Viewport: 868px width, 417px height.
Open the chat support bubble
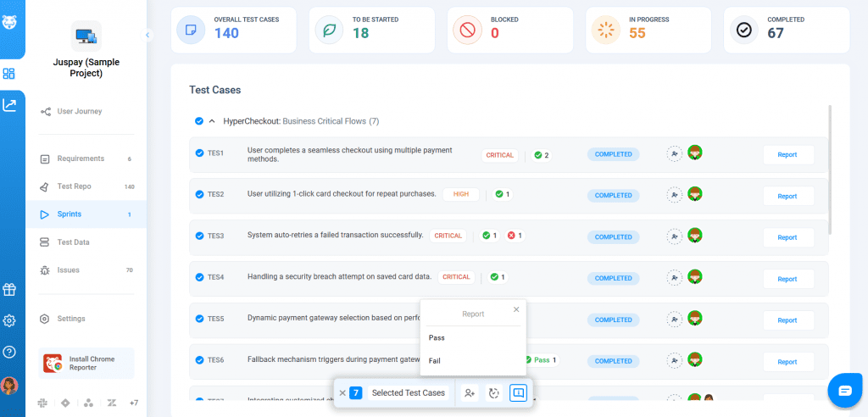(x=844, y=390)
